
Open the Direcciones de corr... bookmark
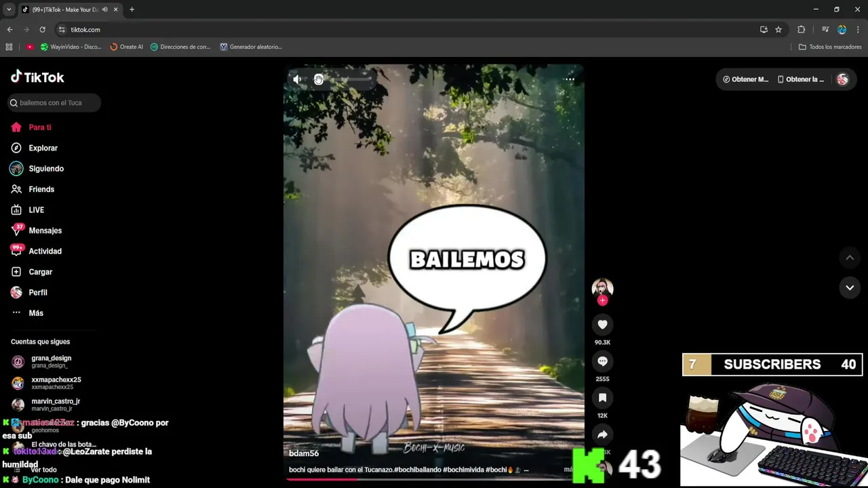click(x=180, y=47)
